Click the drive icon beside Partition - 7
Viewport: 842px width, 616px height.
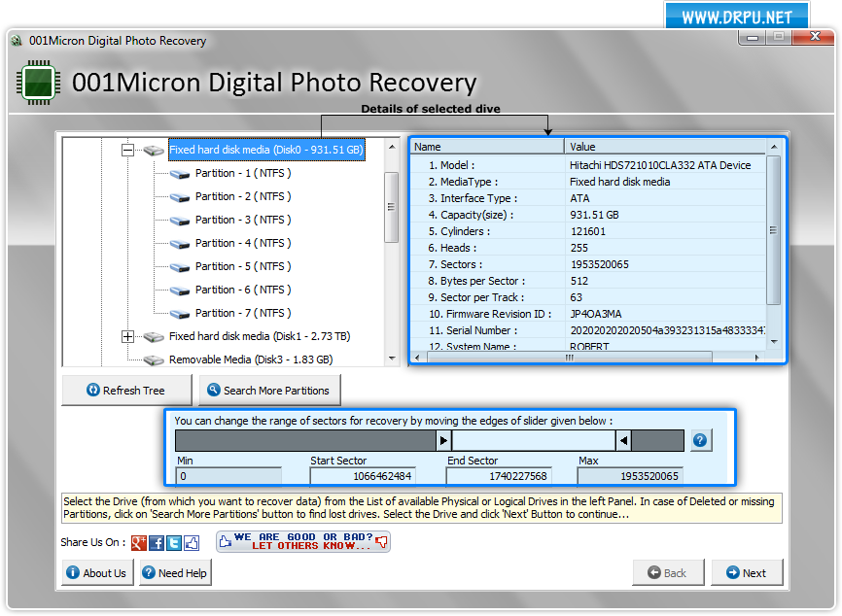(x=179, y=314)
